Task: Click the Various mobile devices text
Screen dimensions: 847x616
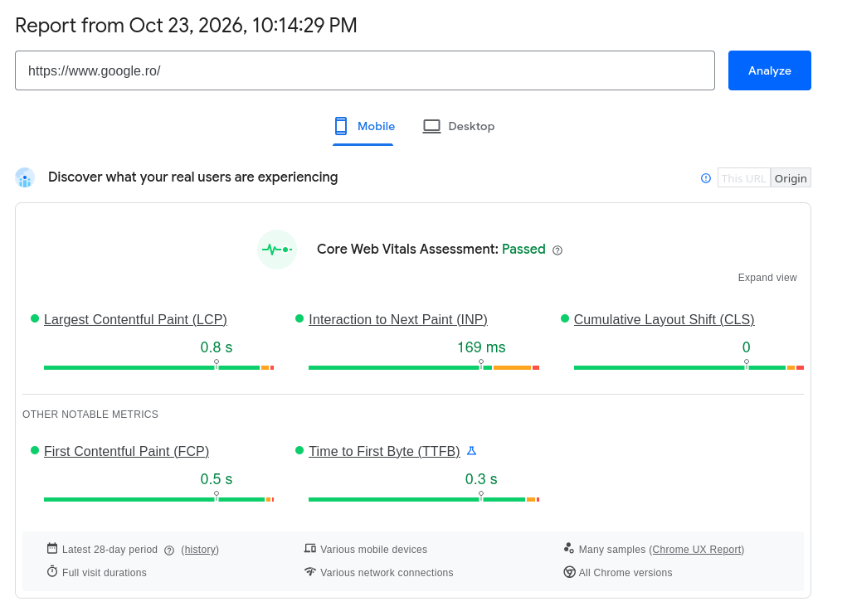Action: (374, 550)
